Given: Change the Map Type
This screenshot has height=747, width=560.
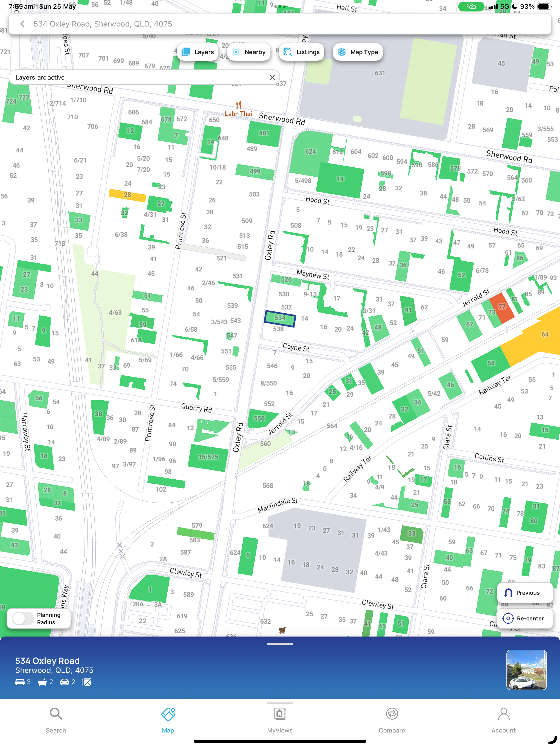Looking at the screenshot, I should click(x=358, y=52).
